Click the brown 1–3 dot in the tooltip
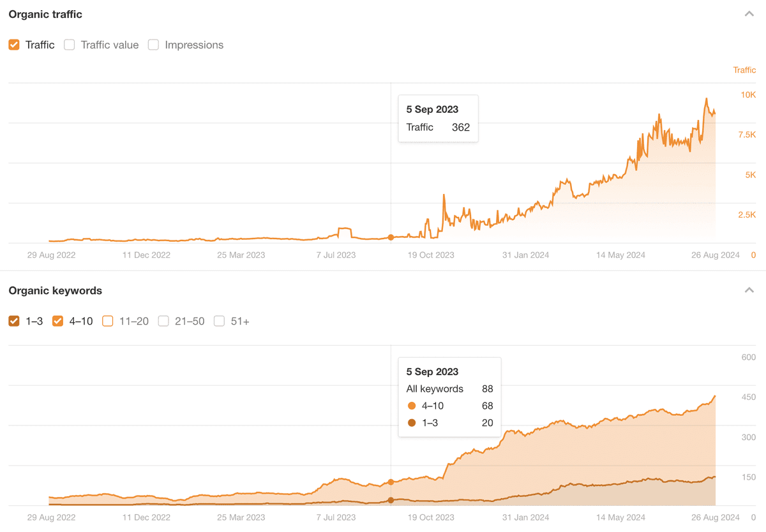The image size is (766, 532). tap(412, 423)
